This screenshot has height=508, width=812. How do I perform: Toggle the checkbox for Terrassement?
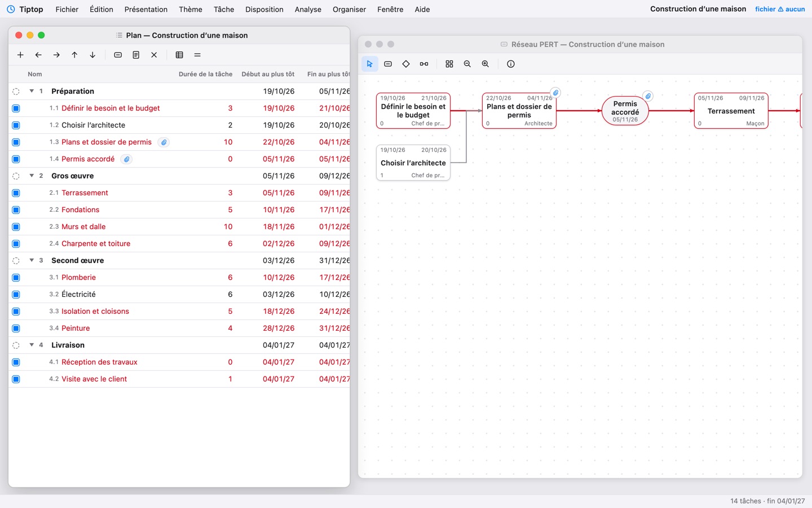pyautogui.click(x=16, y=193)
